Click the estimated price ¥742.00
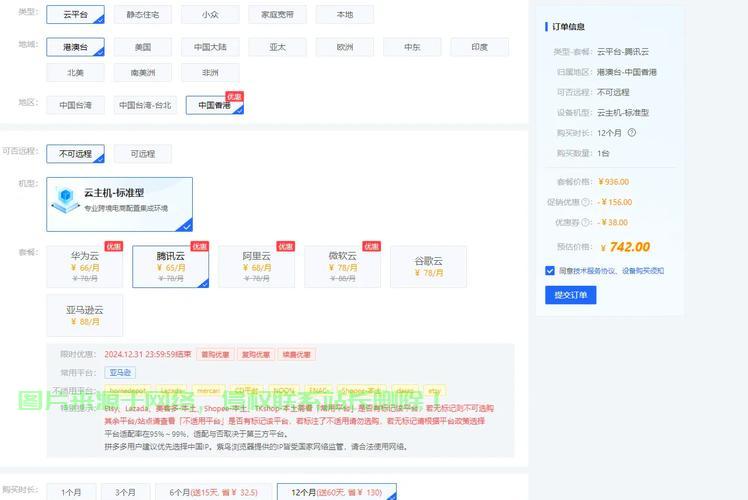This screenshot has width=748, height=500. [x=625, y=247]
